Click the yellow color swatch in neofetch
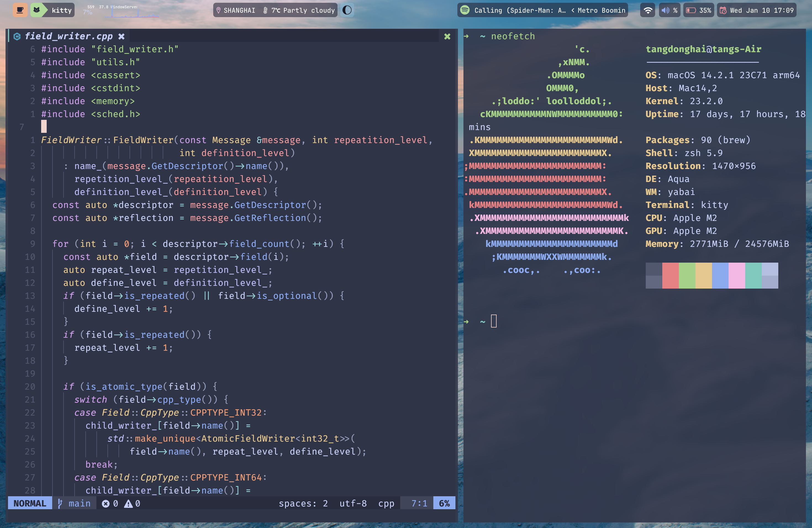Image resolution: width=812 pixels, height=528 pixels. click(x=704, y=276)
